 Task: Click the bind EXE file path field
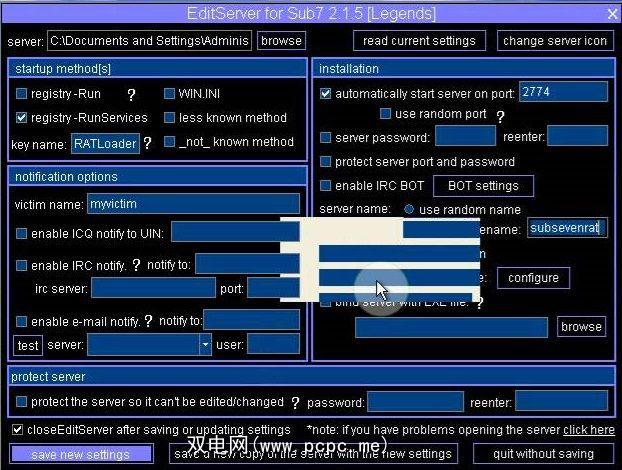coord(451,328)
